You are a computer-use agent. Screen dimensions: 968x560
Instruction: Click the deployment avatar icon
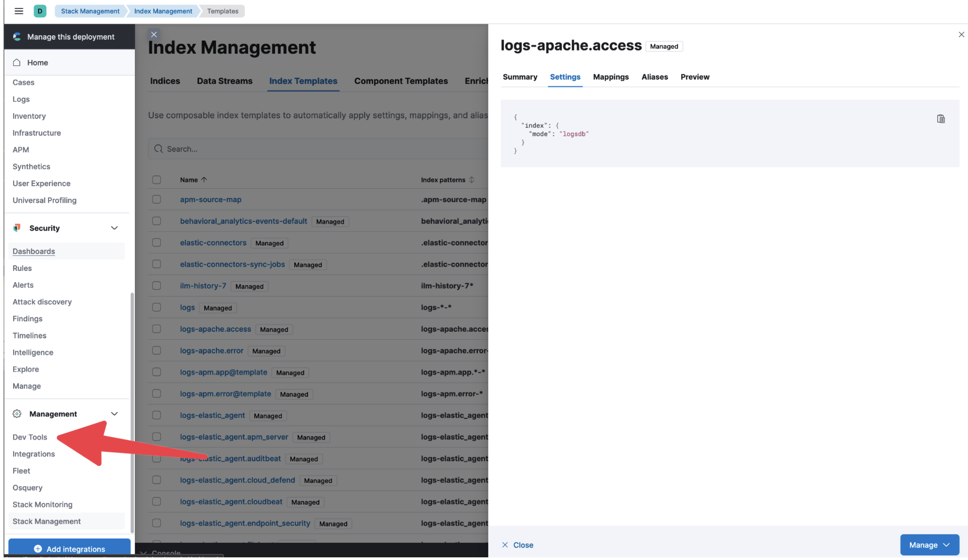pyautogui.click(x=40, y=11)
